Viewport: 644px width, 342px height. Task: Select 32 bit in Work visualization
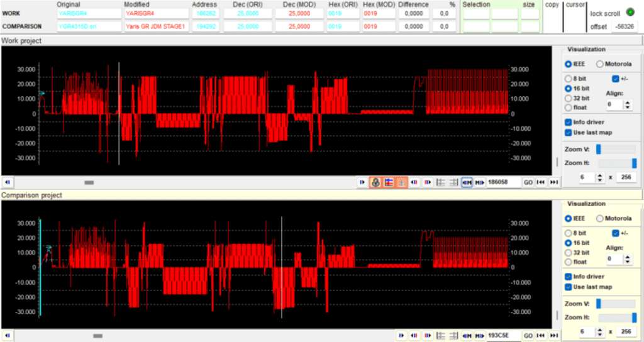tap(569, 98)
